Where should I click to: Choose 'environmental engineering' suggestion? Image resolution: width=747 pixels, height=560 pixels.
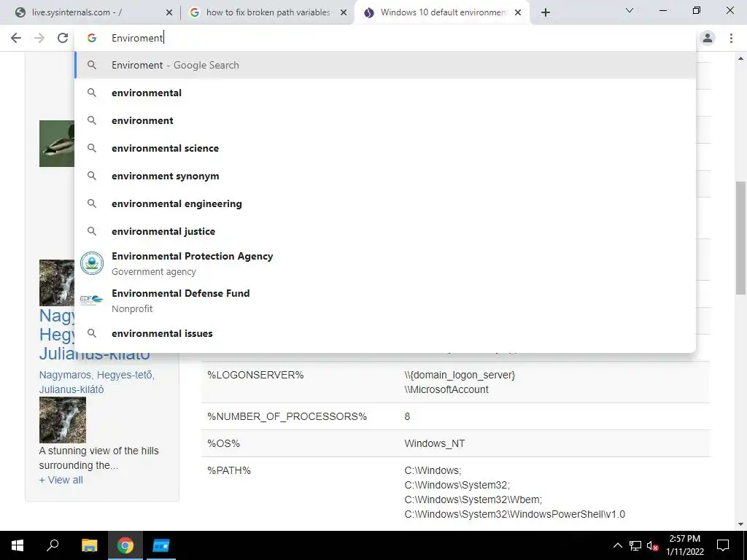(385, 203)
